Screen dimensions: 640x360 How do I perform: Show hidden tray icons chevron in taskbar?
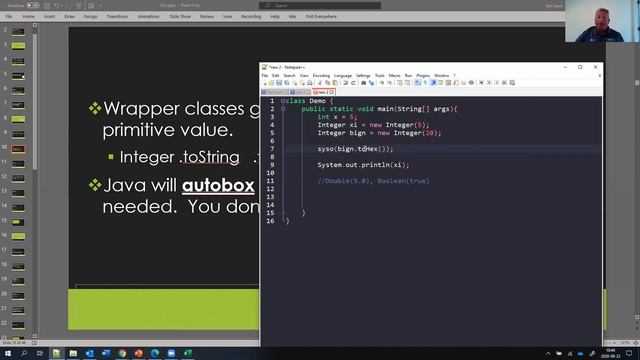tap(548, 353)
